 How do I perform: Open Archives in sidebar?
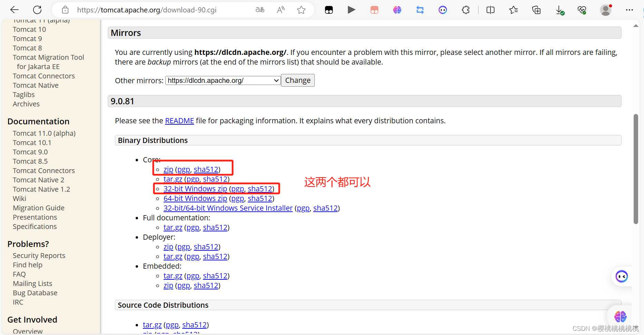coord(26,104)
